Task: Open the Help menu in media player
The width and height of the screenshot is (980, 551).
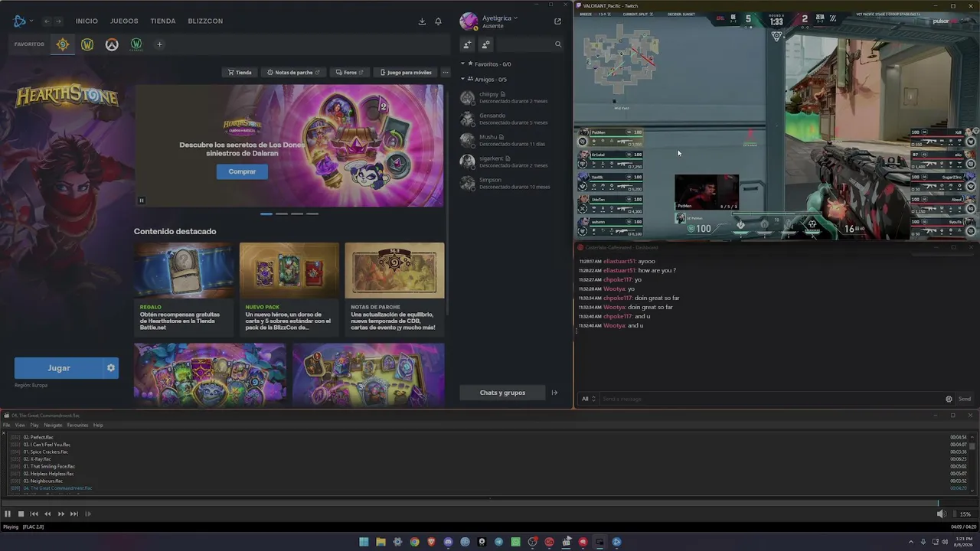Action: [x=98, y=425]
